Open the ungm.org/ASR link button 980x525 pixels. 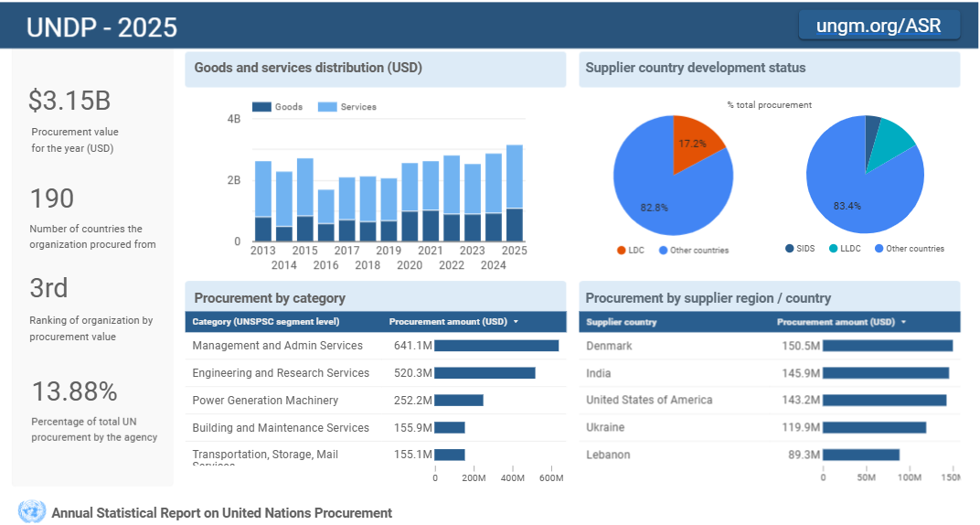point(879,26)
